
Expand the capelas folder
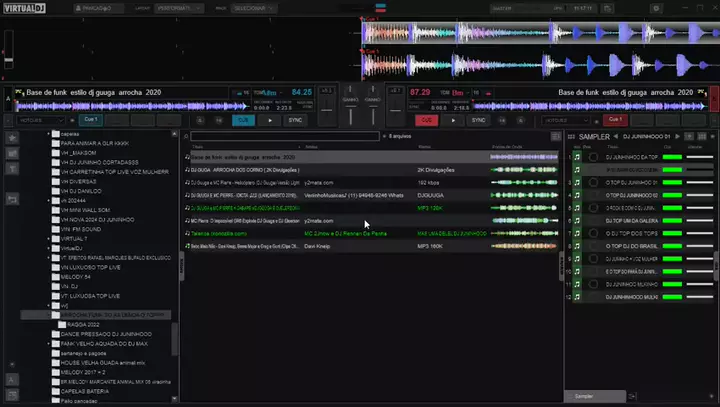click(x=49, y=134)
